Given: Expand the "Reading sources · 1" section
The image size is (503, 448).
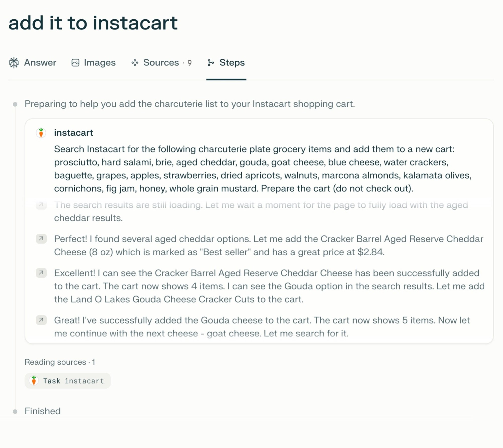Looking at the screenshot, I should [60, 362].
